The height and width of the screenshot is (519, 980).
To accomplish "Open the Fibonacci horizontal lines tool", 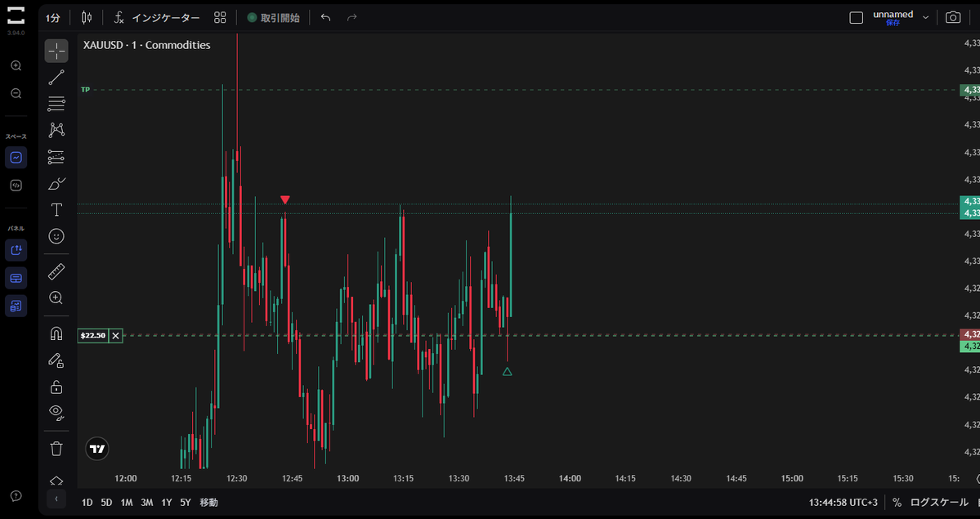I will click(56, 104).
